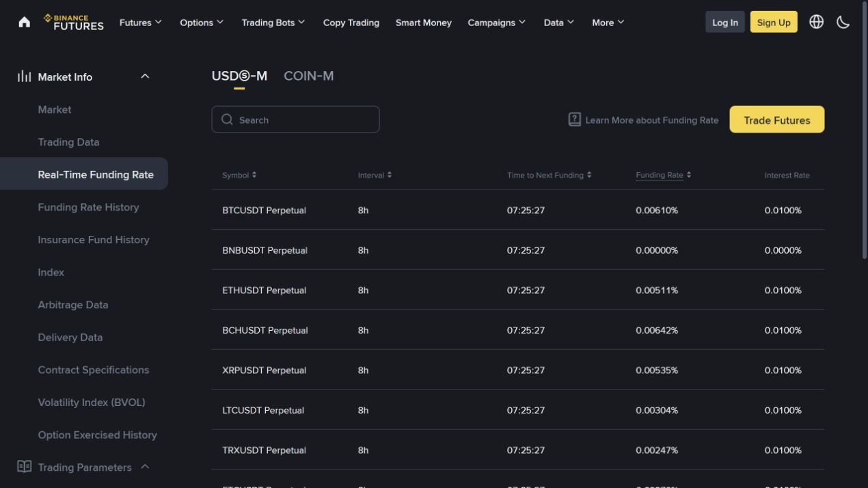Screen dimensions: 868x488
Task: Expand the Campaigns dropdown
Action: coord(497,22)
